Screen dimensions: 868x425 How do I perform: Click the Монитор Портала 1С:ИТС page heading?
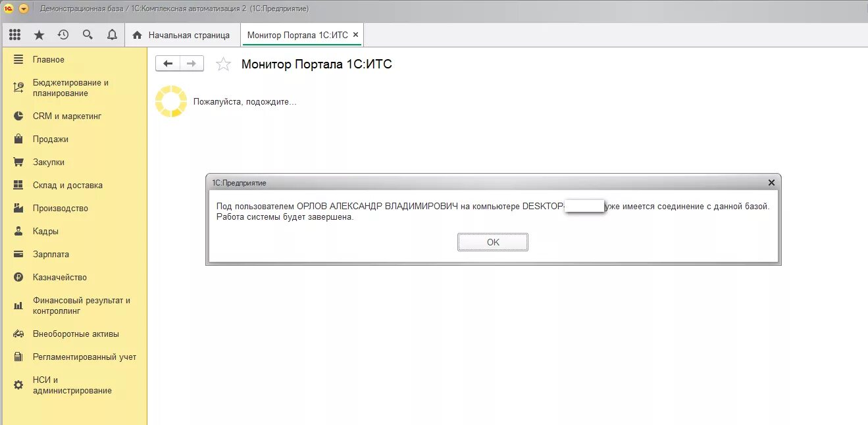click(317, 64)
